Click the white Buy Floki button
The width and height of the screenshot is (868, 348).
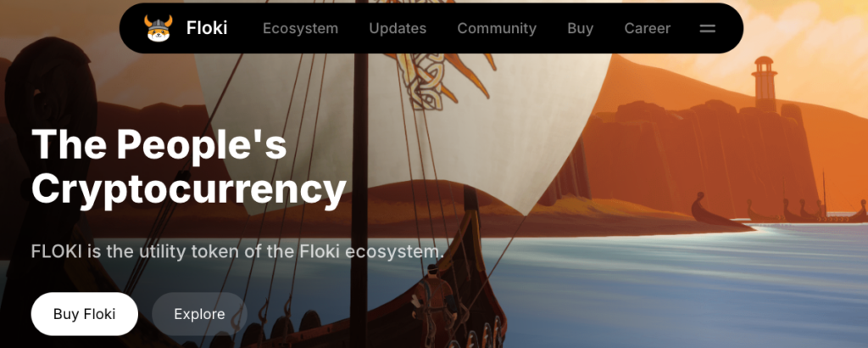[84, 314]
